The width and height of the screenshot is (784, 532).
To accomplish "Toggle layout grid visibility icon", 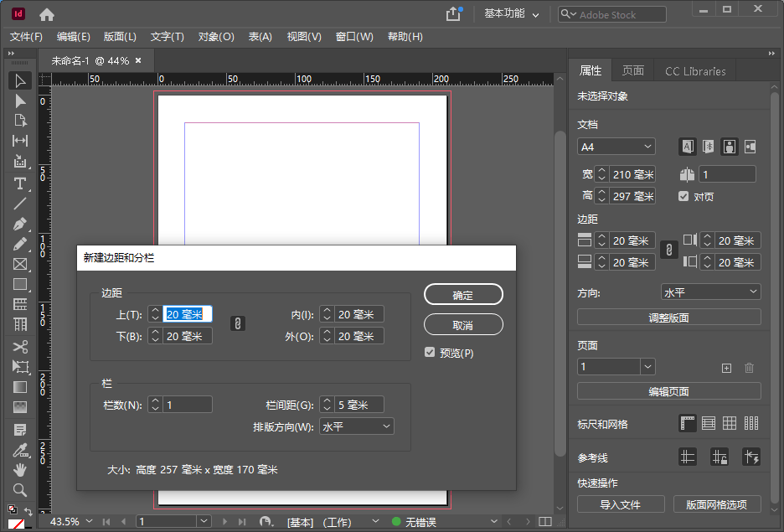I will pyautogui.click(x=751, y=423).
